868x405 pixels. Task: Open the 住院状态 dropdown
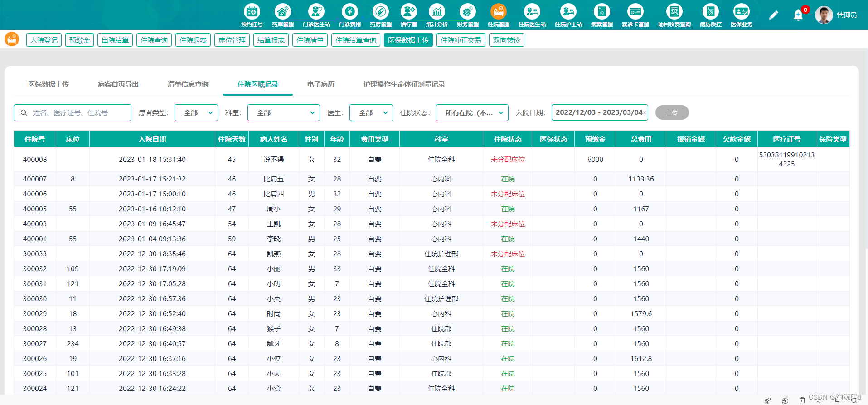[472, 112]
